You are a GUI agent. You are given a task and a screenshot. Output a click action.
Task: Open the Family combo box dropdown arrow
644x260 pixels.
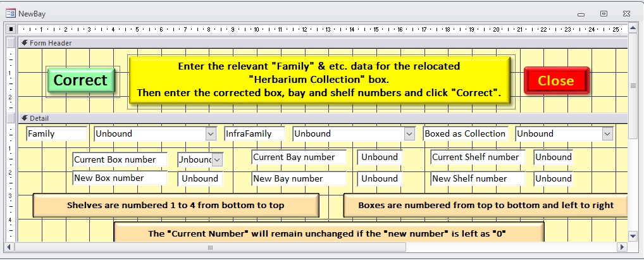click(211, 134)
